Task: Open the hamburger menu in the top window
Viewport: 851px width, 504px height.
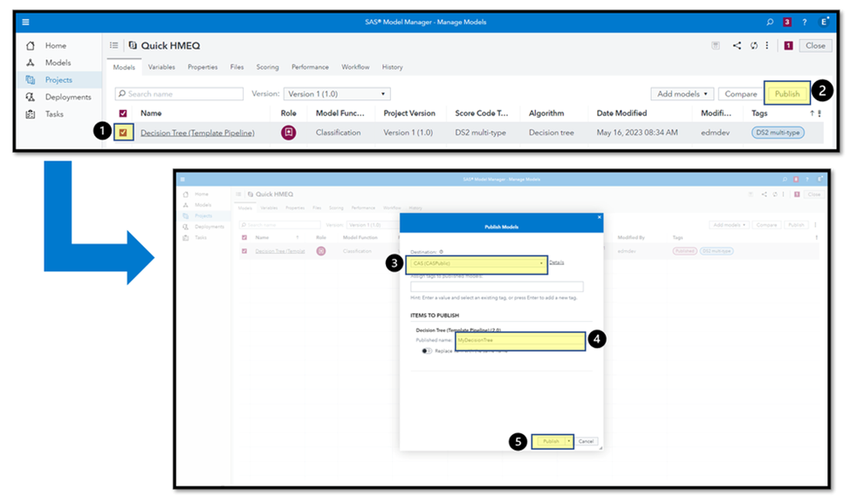Action: point(25,22)
